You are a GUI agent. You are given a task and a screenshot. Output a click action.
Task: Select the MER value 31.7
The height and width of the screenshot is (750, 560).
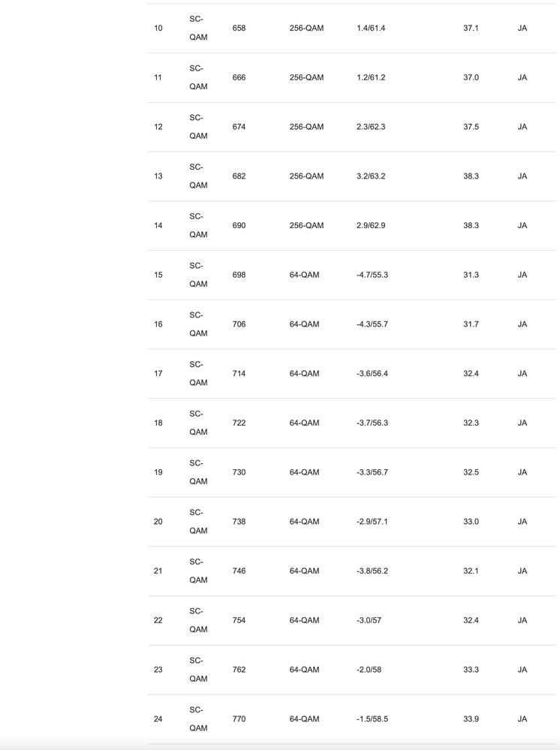(471, 324)
